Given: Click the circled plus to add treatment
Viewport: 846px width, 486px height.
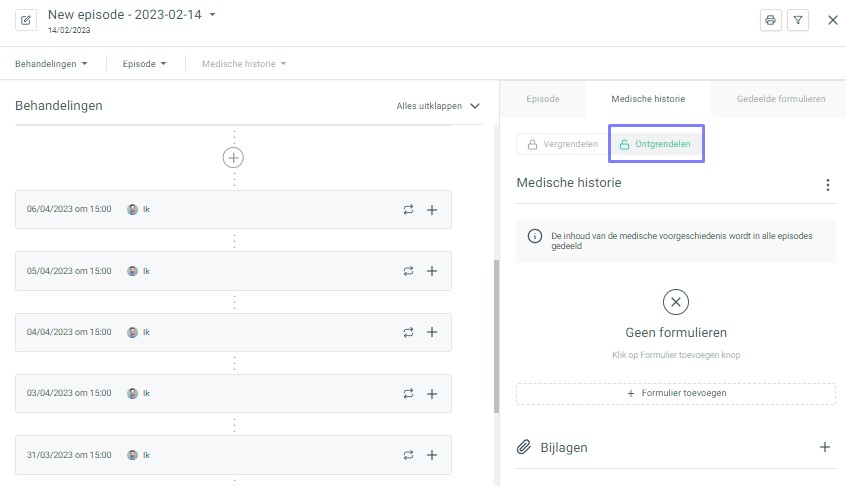Looking at the screenshot, I should (x=233, y=158).
